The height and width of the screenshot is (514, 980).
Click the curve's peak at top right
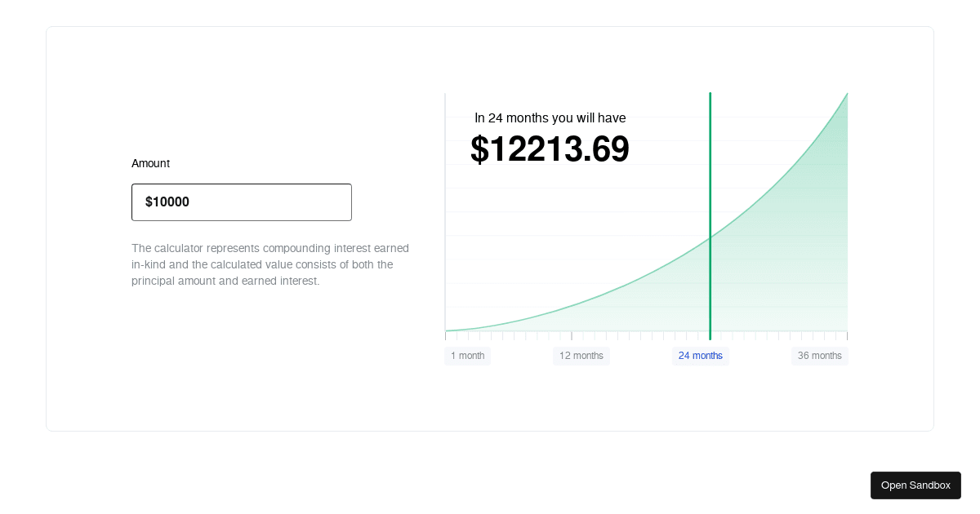coord(847,93)
